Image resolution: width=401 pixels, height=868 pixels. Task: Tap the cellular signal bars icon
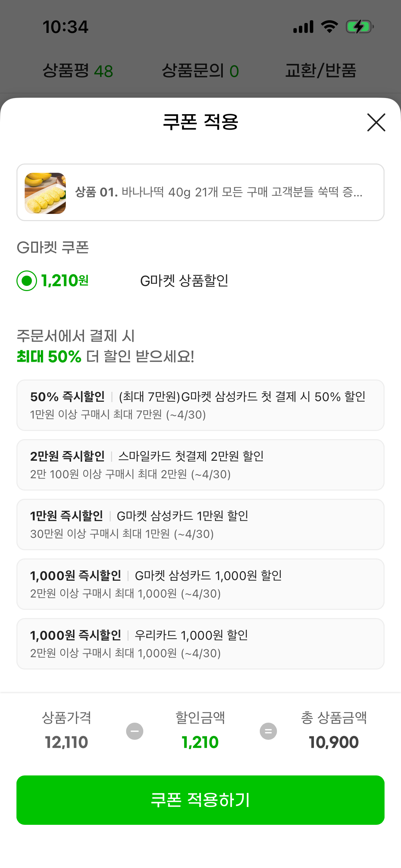303,27
